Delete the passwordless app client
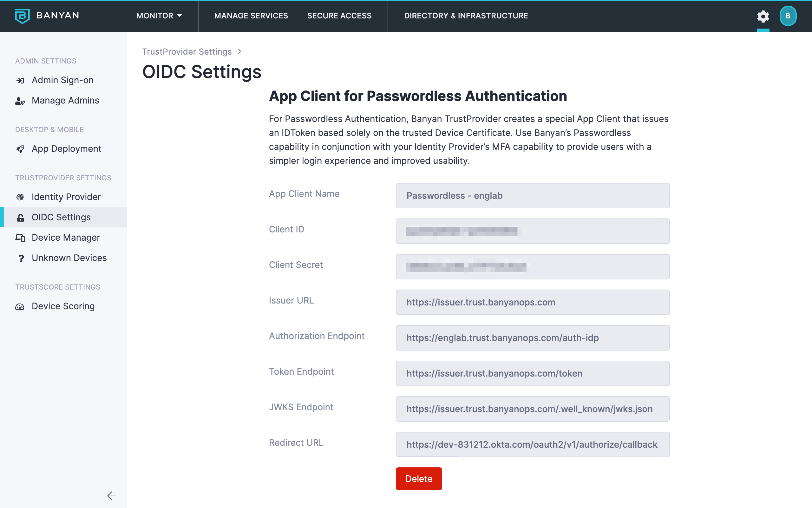Screen dimensions: 812x508 (x=419, y=478)
